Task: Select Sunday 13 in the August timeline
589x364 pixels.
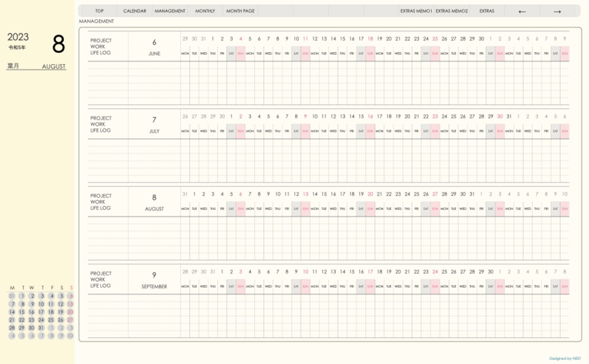Action: (x=306, y=194)
